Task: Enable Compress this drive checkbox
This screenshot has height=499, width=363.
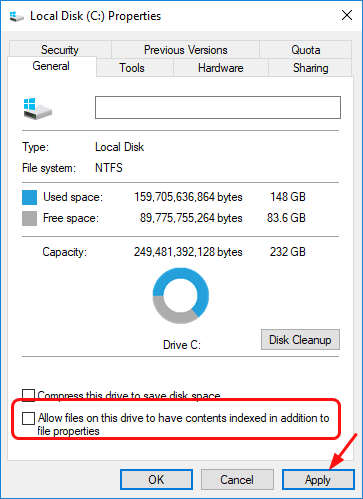Action: pyautogui.click(x=28, y=395)
